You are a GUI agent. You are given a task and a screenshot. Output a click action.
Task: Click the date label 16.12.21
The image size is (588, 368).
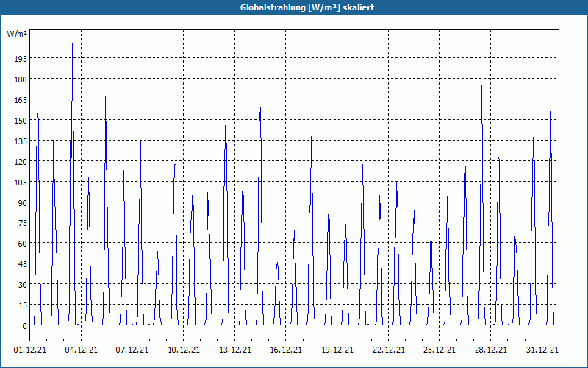pyautogui.click(x=286, y=350)
